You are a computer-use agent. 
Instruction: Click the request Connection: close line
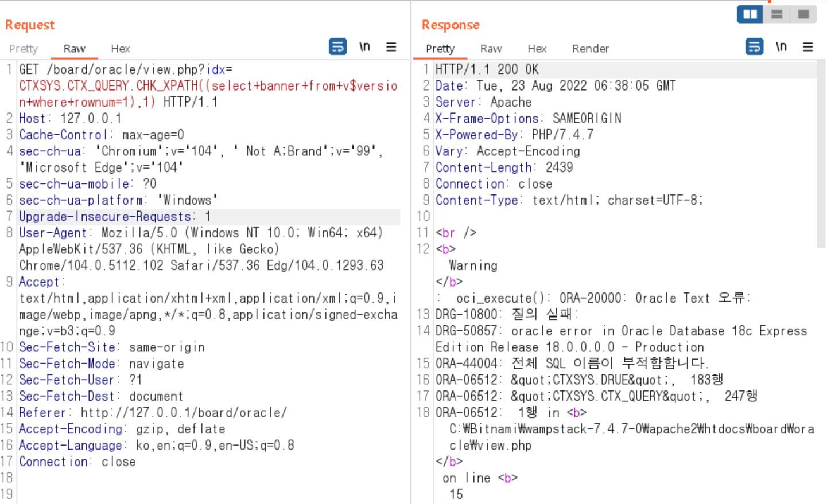[x=77, y=462]
